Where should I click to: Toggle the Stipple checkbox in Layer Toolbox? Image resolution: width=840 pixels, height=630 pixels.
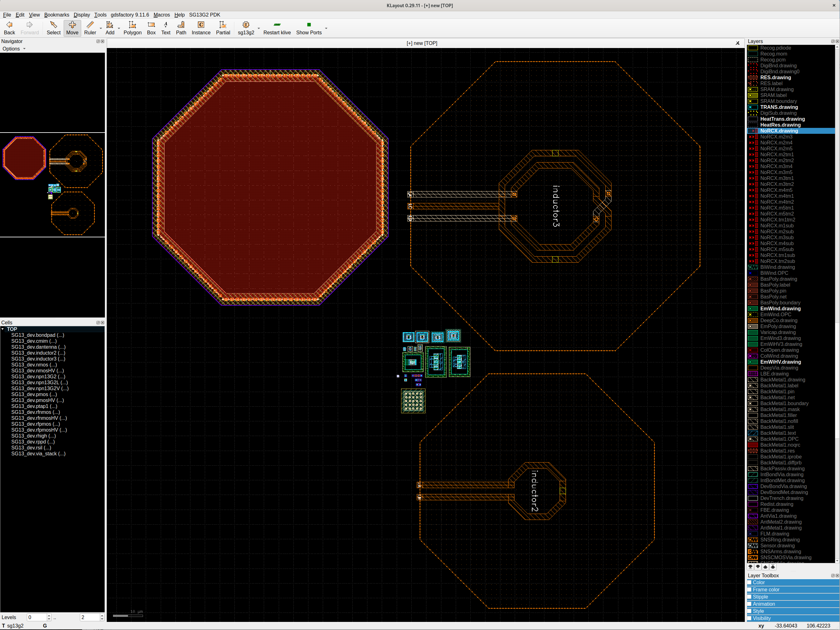(x=749, y=597)
